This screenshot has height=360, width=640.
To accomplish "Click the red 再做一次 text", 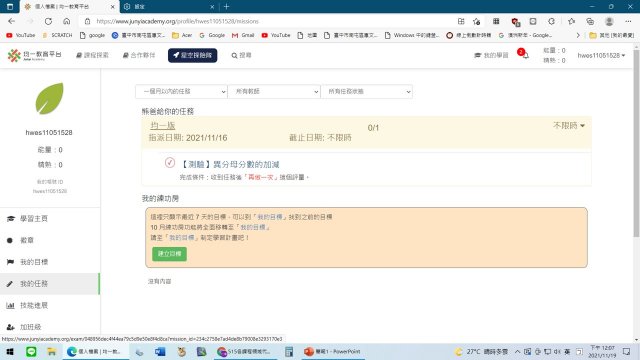I will 261,177.
